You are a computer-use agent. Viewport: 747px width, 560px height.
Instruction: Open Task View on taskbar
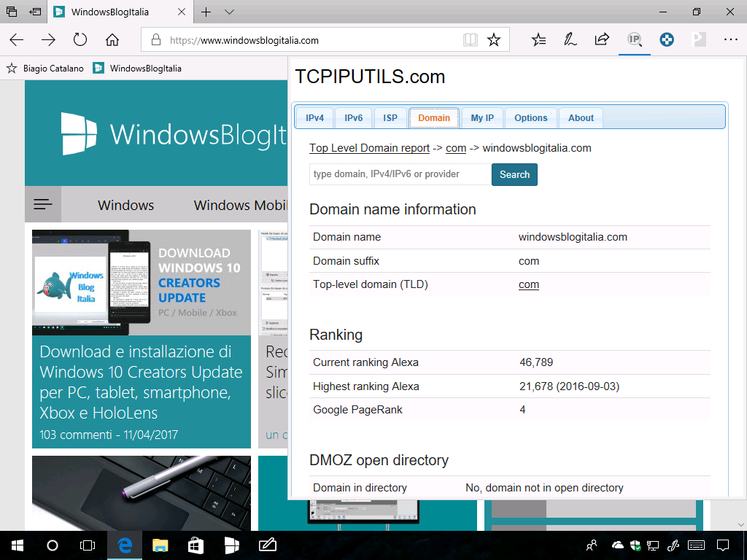88,545
